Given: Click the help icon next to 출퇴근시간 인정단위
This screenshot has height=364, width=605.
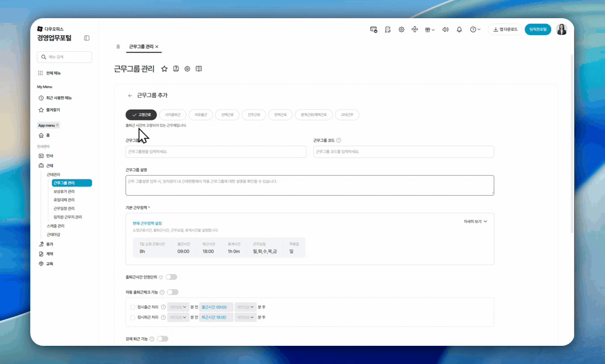Looking at the screenshot, I should 161,277.
